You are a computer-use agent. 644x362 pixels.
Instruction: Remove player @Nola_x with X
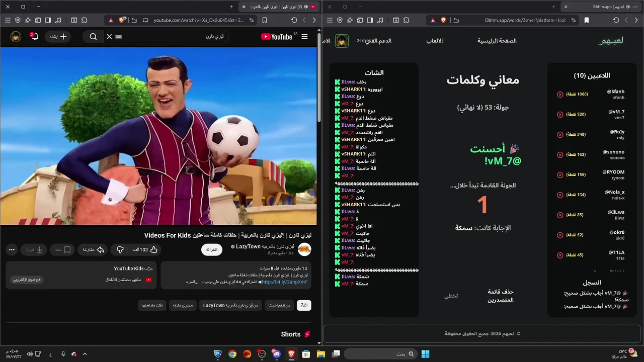560,195
